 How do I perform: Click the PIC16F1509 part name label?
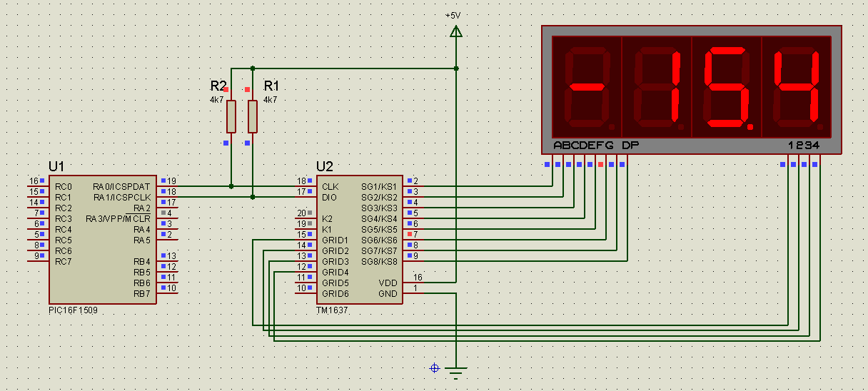point(73,312)
